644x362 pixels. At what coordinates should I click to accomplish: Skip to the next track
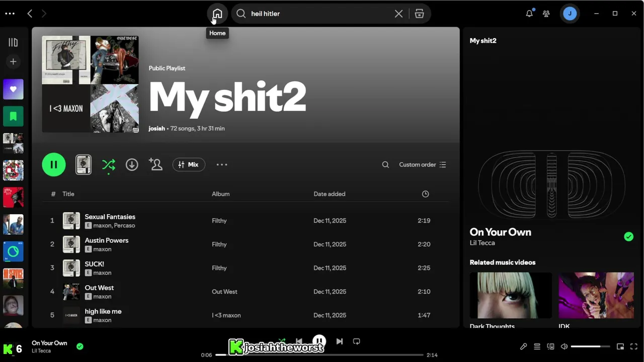click(x=340, y=341)
